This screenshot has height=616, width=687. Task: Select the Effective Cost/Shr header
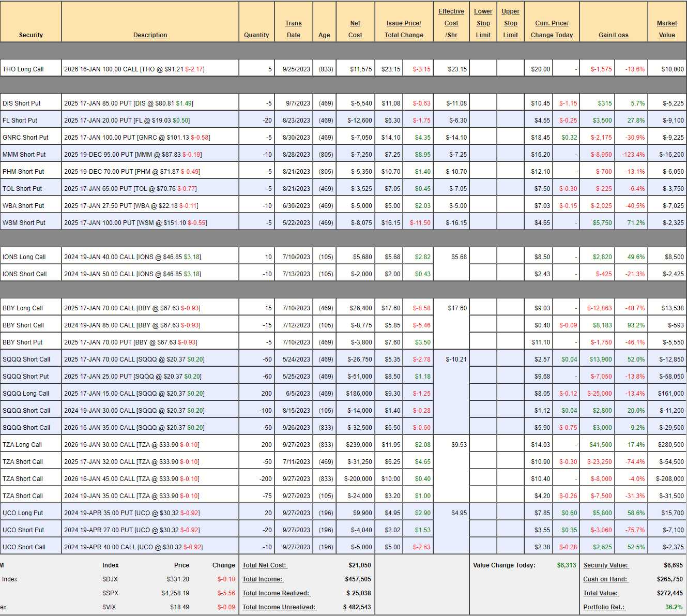tap(451, 23)
